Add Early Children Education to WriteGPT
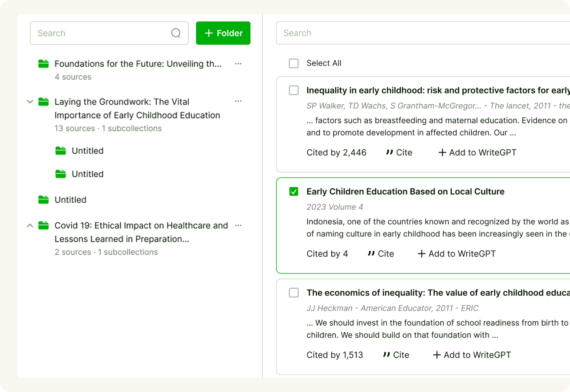570x392 pixels. pyautogui.click(x=456, y=254)
